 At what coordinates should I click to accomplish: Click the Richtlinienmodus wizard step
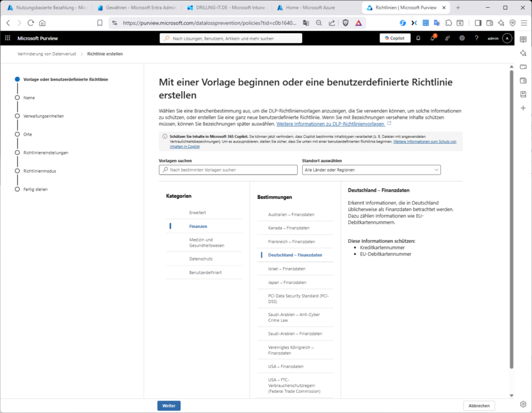(40, 171)
